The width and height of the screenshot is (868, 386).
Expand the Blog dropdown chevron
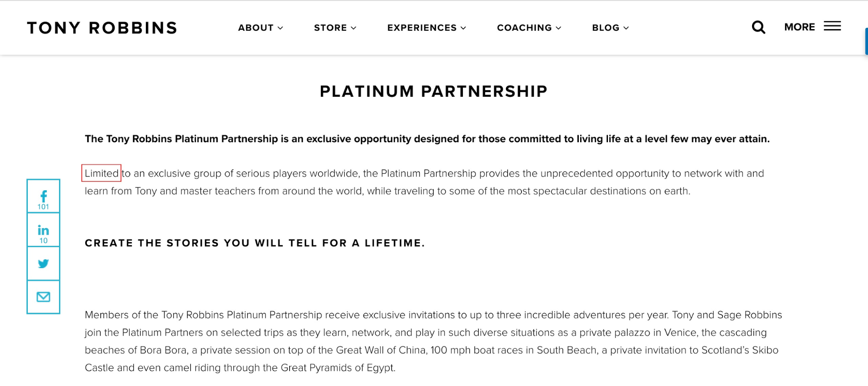point(626,28)
